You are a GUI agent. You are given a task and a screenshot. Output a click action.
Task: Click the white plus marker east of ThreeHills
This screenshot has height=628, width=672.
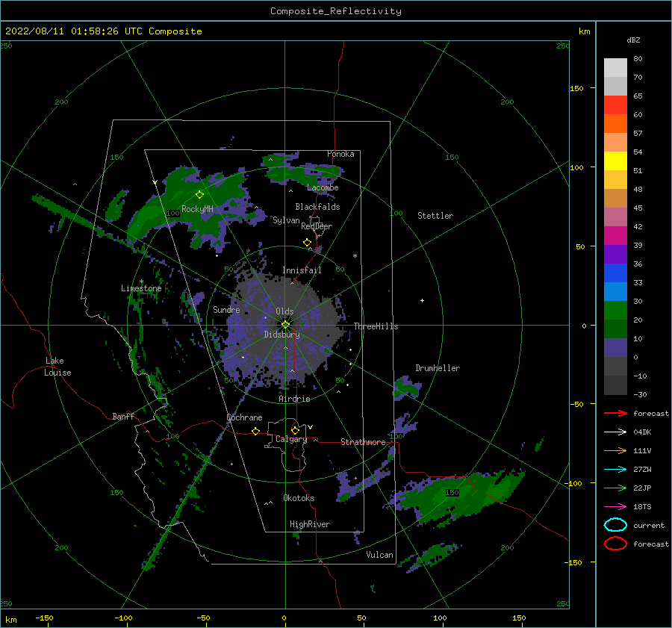tap(422, 300)
